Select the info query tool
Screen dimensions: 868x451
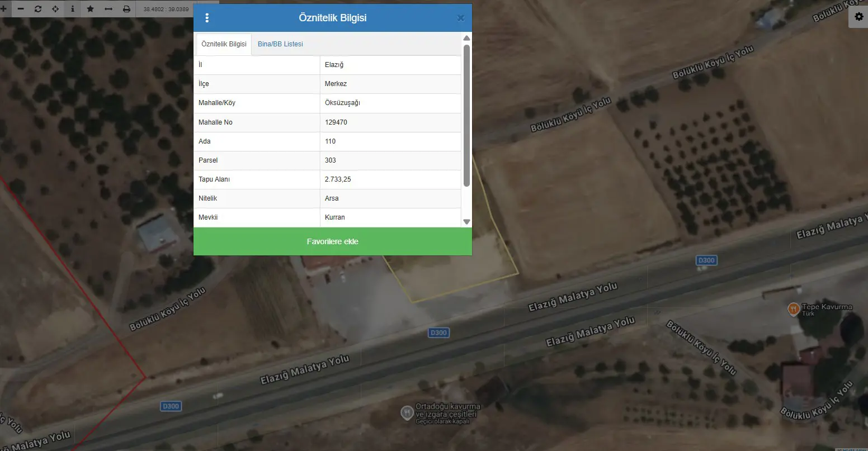[x=73, y=9]
